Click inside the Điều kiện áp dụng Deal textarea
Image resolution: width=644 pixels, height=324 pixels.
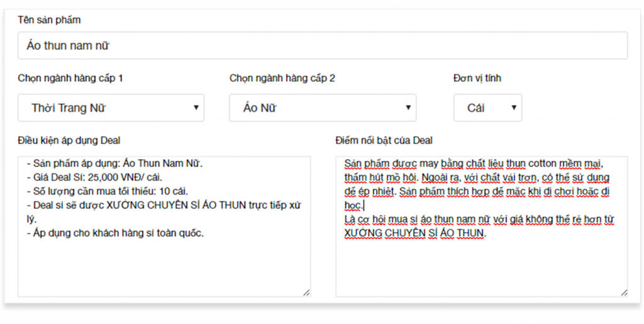(x=164, y=226)
